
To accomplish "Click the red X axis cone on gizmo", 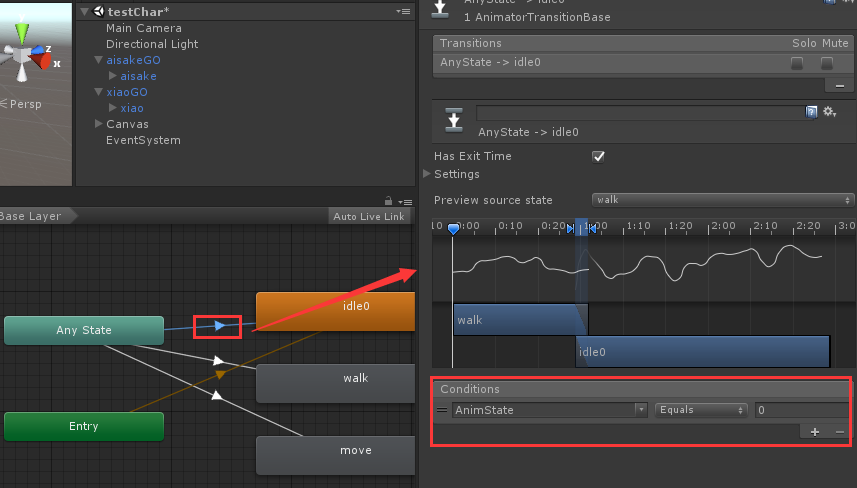I will (43, 60).
